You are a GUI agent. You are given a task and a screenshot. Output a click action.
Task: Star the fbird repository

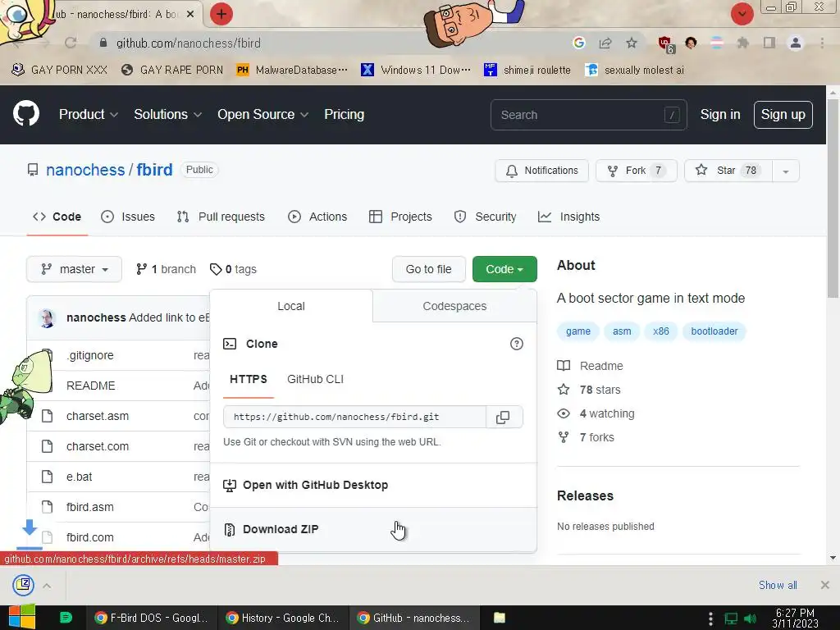[x=728, y=171]
